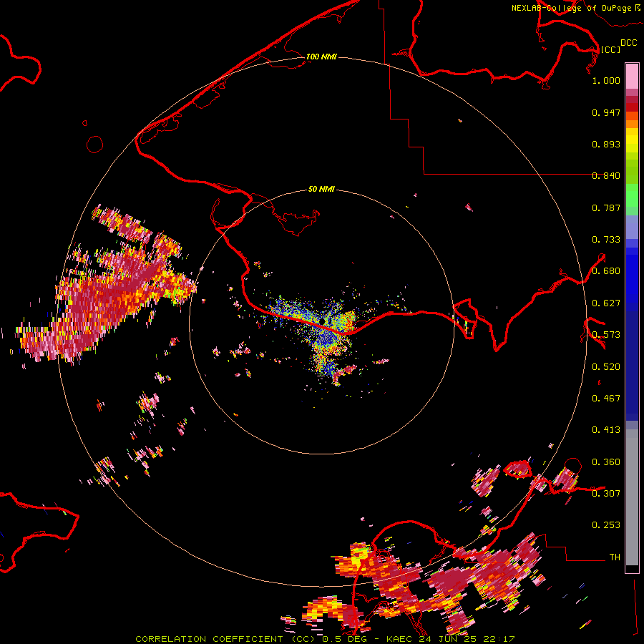Click the 0.733 scale value
The width and height of the screenshot is (644, 644).
click(x=606, y=240)
